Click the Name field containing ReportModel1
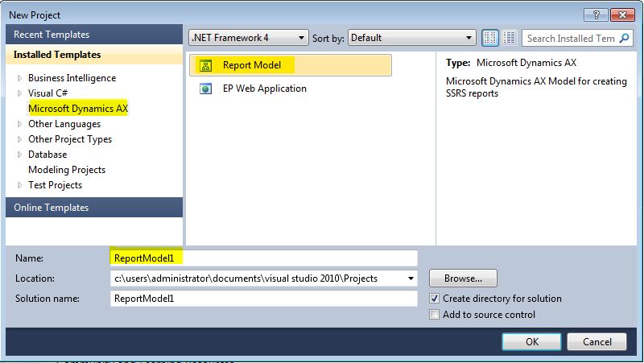The height and width of the screenshot is (363, 644). pyautogui.click(x=264, y=258)
